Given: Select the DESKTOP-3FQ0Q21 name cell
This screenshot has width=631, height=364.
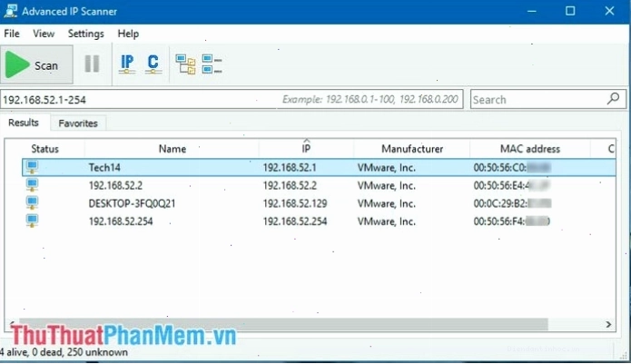Looking at the screenshot, I should 132,203.
